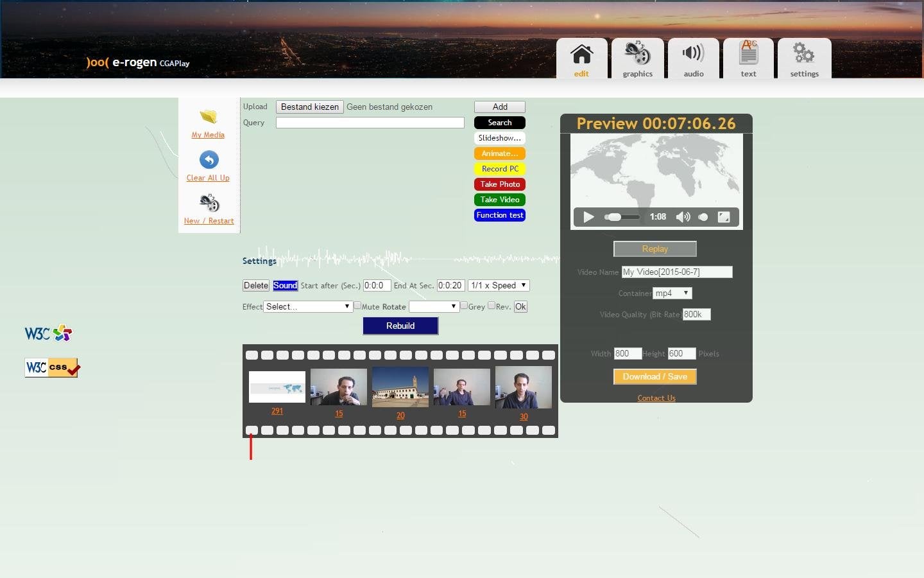This screenshot has height=578, width=924.
Task: Go to the text tab
Action: (x=748, y=58)
